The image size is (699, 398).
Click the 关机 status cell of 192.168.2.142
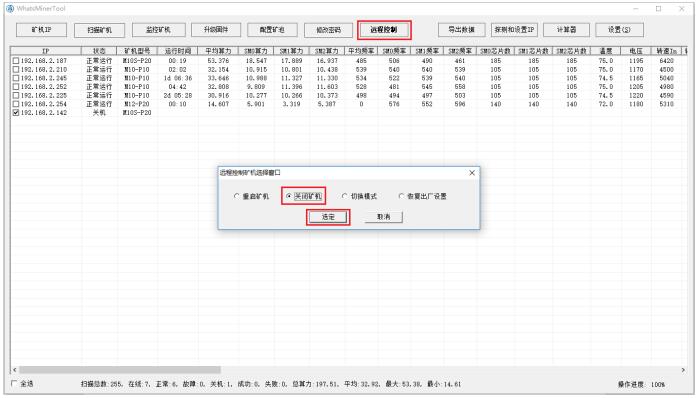tap(99, 113)
